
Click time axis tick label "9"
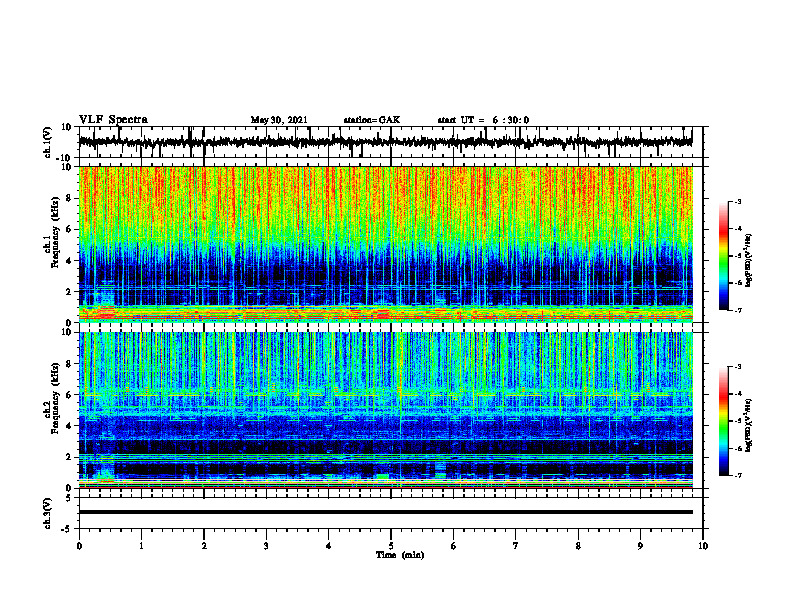point(640,546)
